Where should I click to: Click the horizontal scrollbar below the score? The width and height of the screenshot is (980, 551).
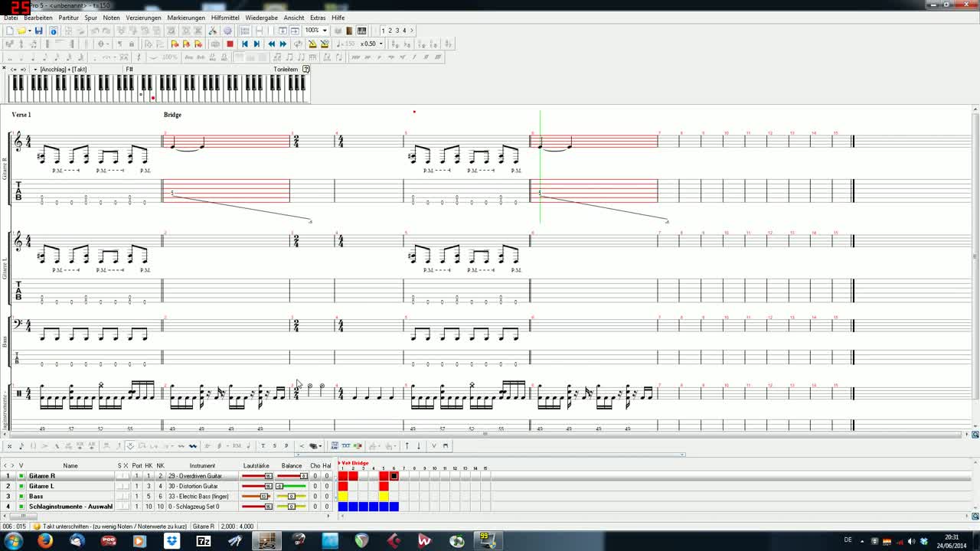pos(485,434)
